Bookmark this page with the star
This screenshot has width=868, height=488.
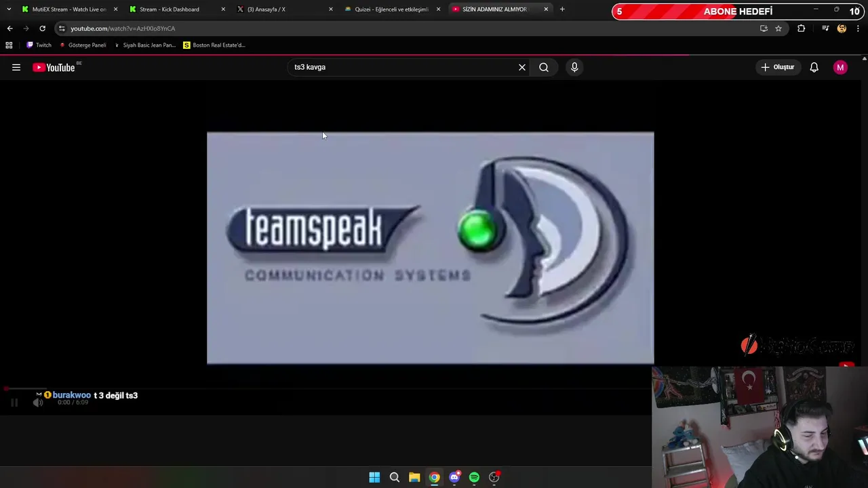[778, 28]
